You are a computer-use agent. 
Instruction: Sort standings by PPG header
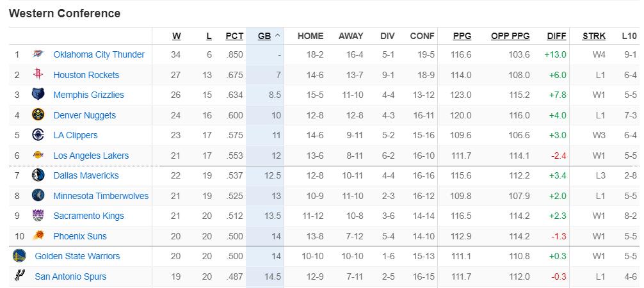(462, 36)
